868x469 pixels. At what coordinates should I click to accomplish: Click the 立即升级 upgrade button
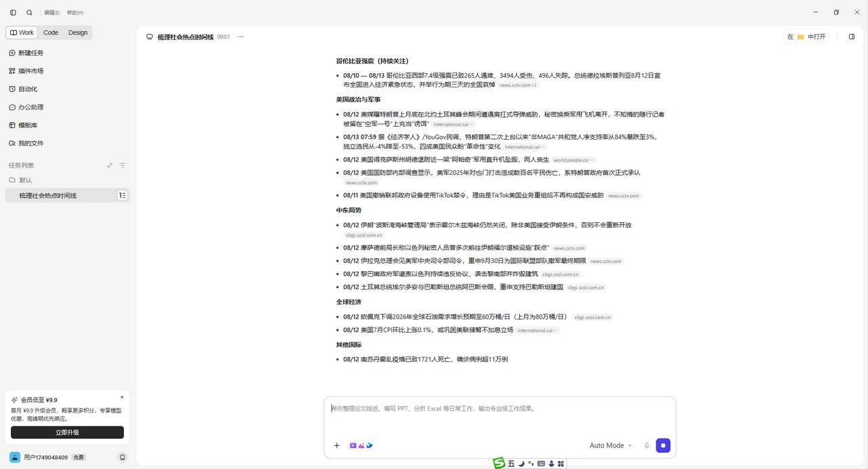67,432
